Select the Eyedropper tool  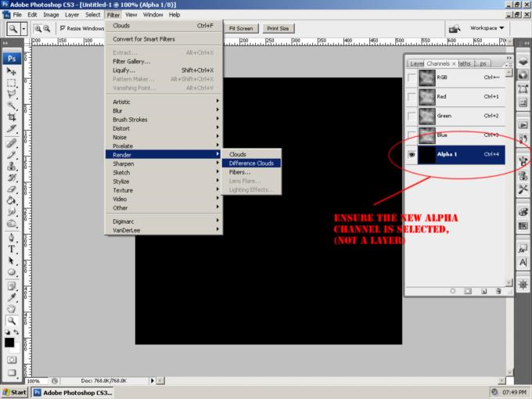12,298
